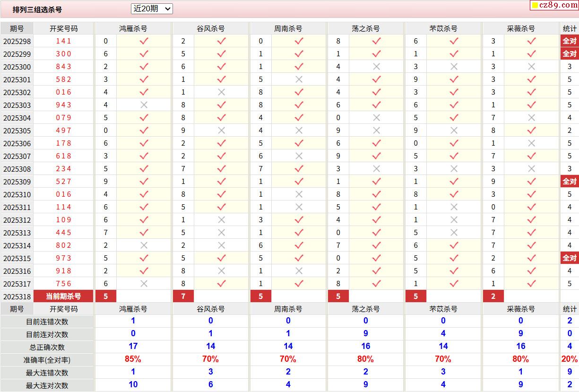Click the yellow square icon beside cz89.com
The height and width of the screenshot is (392, 579).
click(x=535, y=6)
